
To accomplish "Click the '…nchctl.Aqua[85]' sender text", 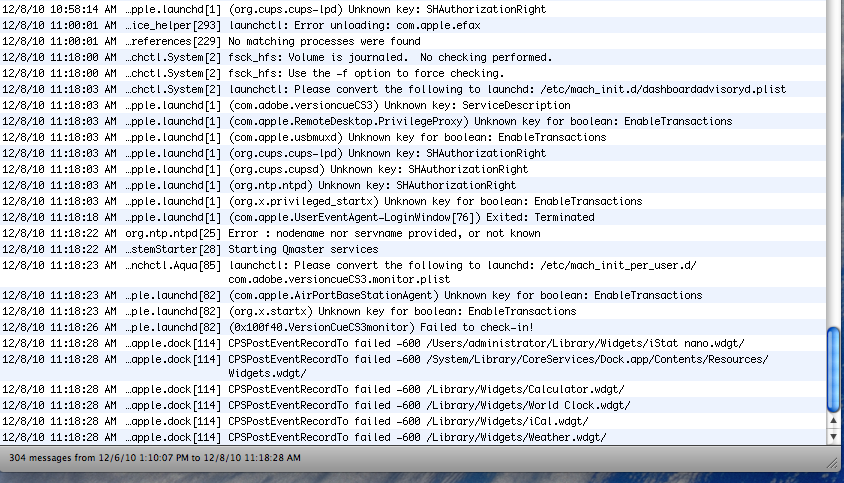I will click(x=173, y=265).
